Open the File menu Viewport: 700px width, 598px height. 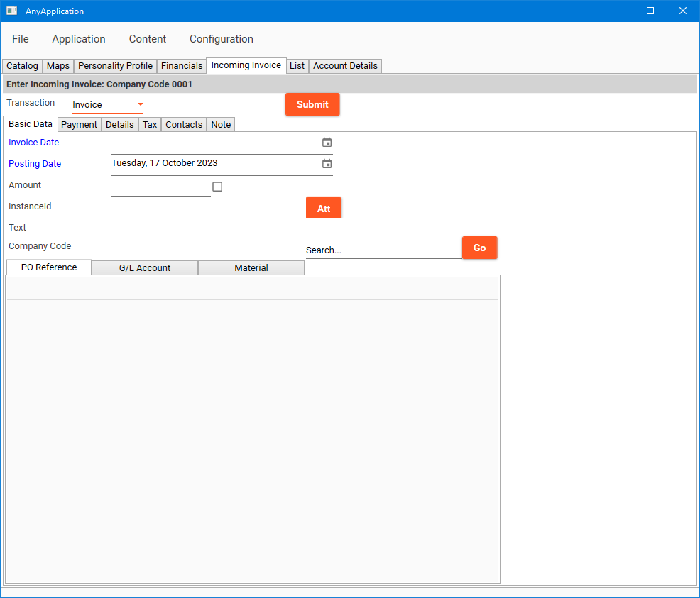click(21, 39)
